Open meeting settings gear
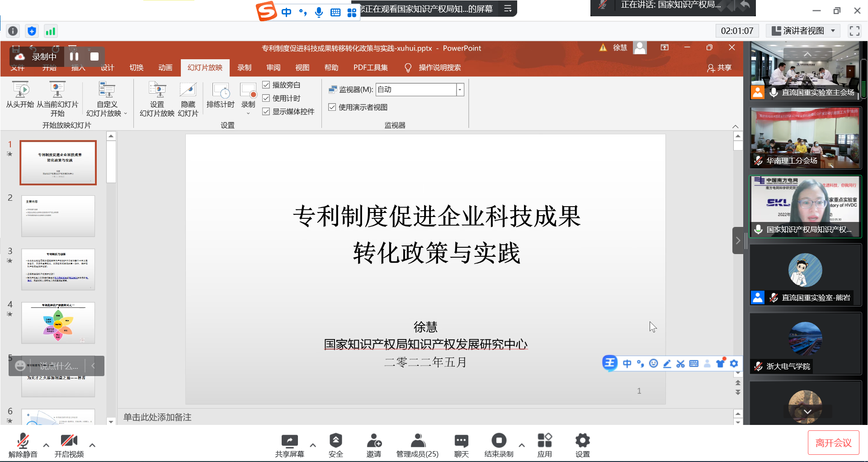Screen dimensions: 868x462 pyautogui.click(x=582, y=441)
